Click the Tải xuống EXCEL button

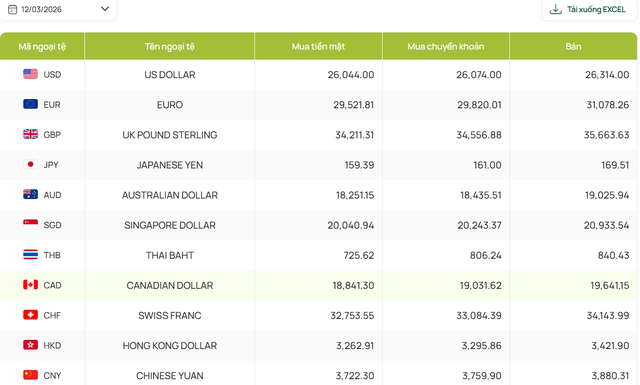[x=589, y=9]
